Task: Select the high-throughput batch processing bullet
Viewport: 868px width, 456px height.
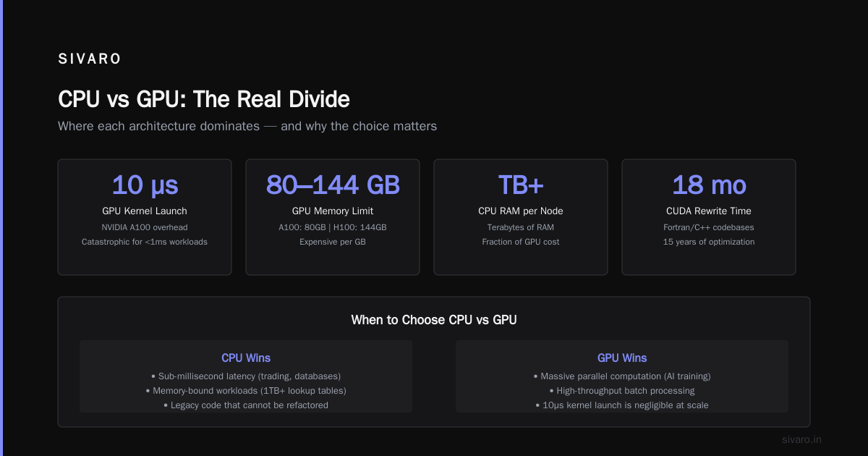Action: (x=622, y=391)
